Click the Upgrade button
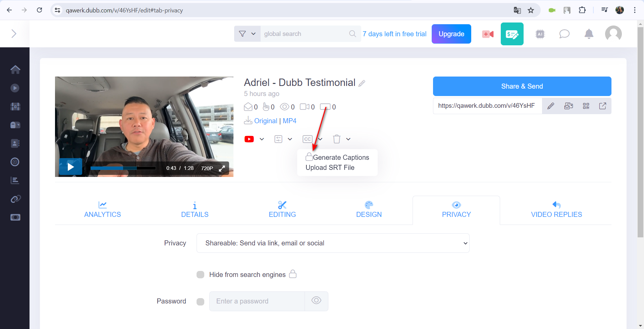Screen dimensions: 644x329 click(x=451, y=34)
